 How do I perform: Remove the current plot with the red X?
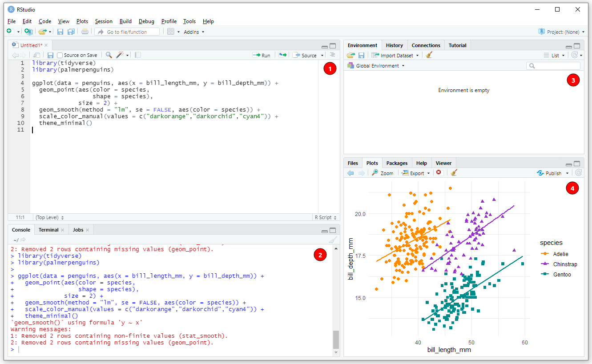[x=439, y=172]
